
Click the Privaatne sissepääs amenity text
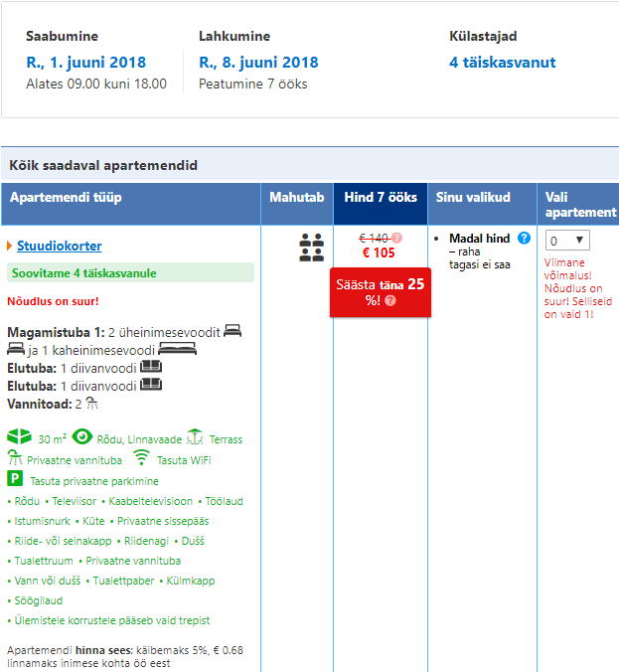point(163,521)
